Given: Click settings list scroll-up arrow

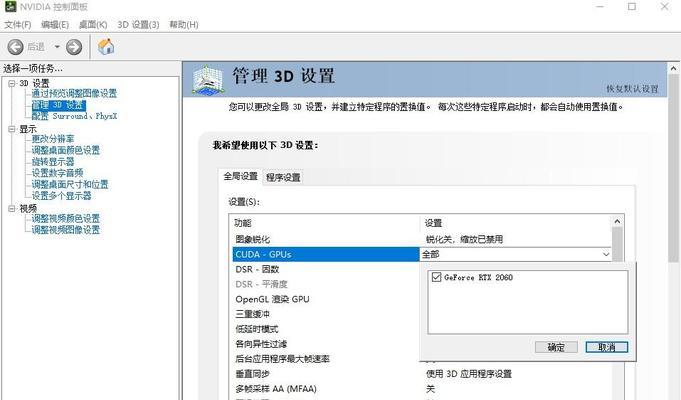Looking at the screenshot, I should [617, 221].
